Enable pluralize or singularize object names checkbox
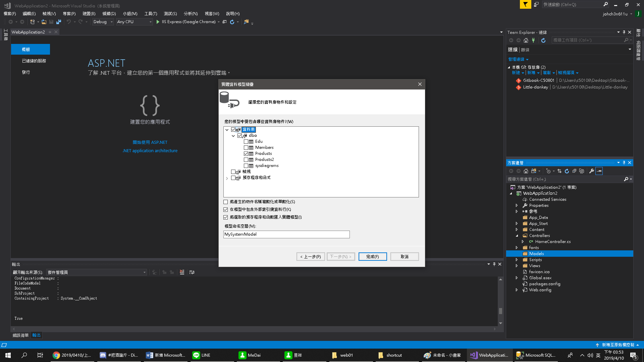 [226, 202]
